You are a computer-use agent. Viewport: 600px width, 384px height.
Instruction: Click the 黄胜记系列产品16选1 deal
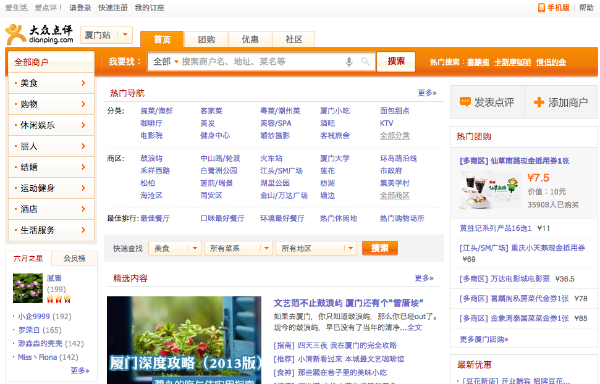tap(496, 228)
